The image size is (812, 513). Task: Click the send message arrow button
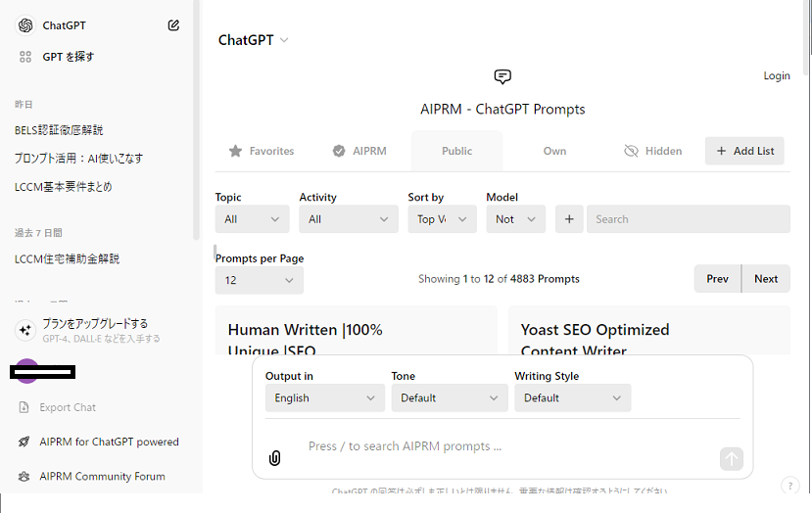tap(732, 458)
